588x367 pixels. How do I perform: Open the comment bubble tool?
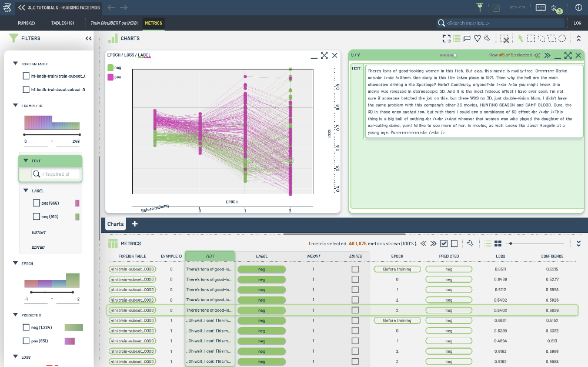click(467, 38)
